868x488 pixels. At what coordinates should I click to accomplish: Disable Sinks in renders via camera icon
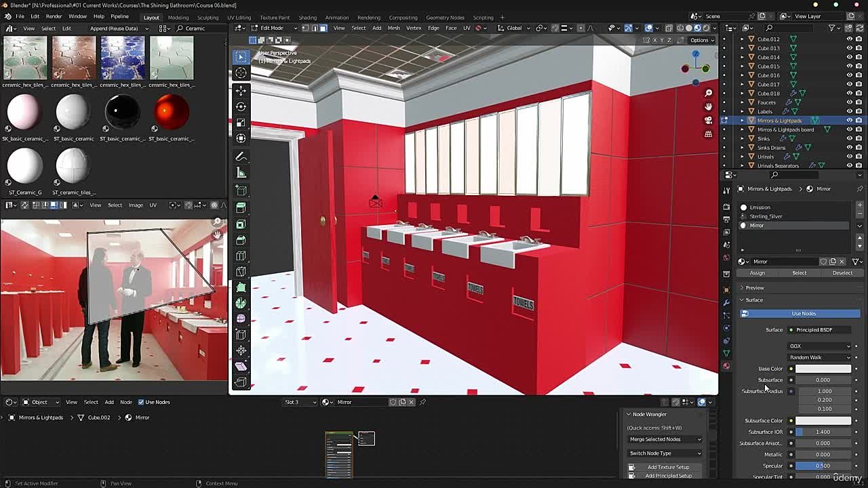click(x=859, y=138)
